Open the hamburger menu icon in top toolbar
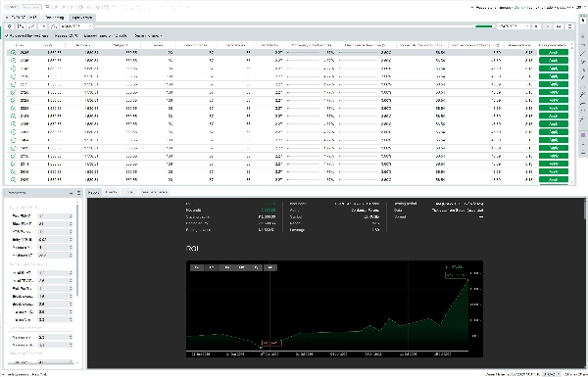This screenshot has height=377, width=588. click(x=47, y=7)
